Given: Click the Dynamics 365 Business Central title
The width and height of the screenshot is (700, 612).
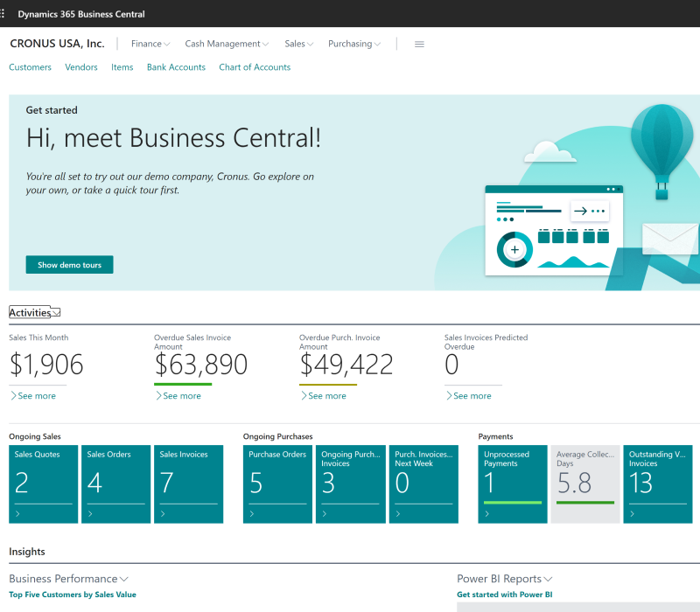Looking at the screenshot, I should point(81,14).
